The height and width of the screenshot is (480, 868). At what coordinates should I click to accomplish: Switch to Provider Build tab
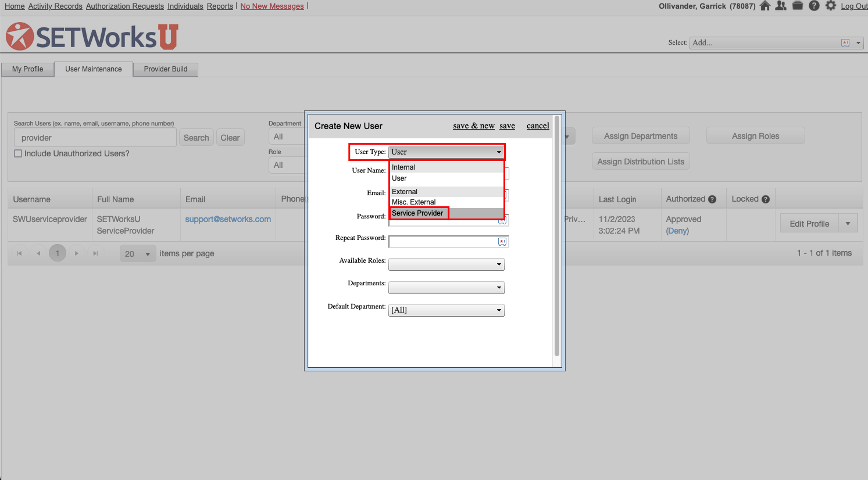click(166, 69)
